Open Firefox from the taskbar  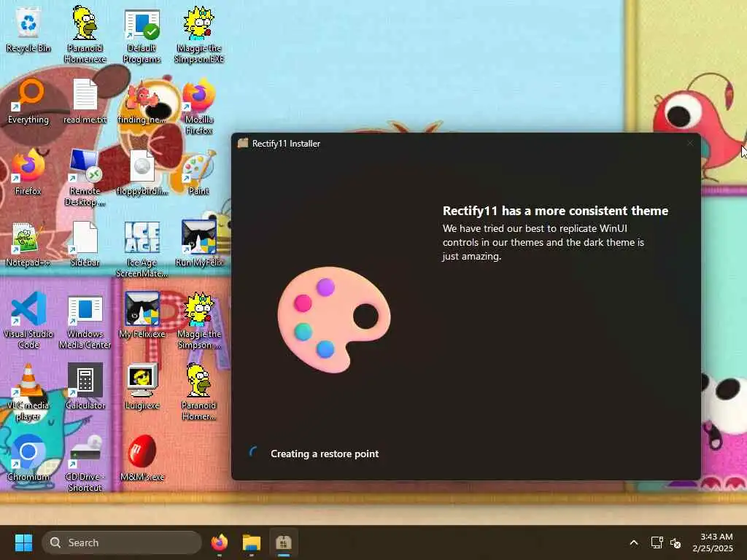tap(219, 542)
